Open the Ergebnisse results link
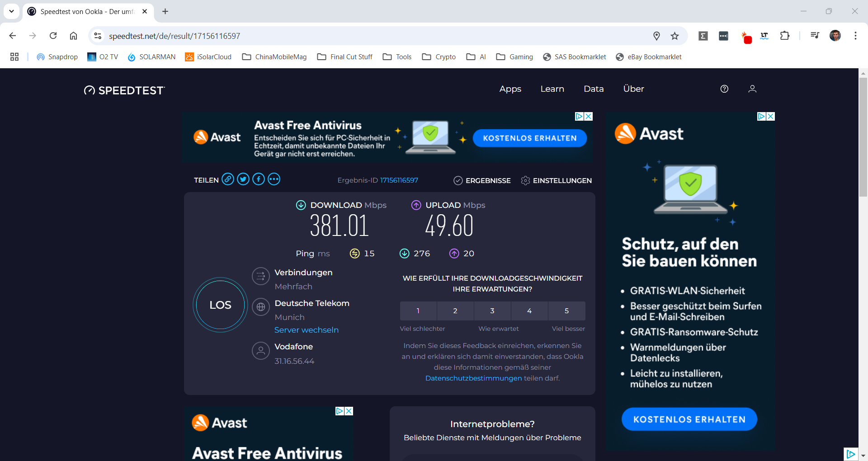868x461 pixels. coord(482,180)
